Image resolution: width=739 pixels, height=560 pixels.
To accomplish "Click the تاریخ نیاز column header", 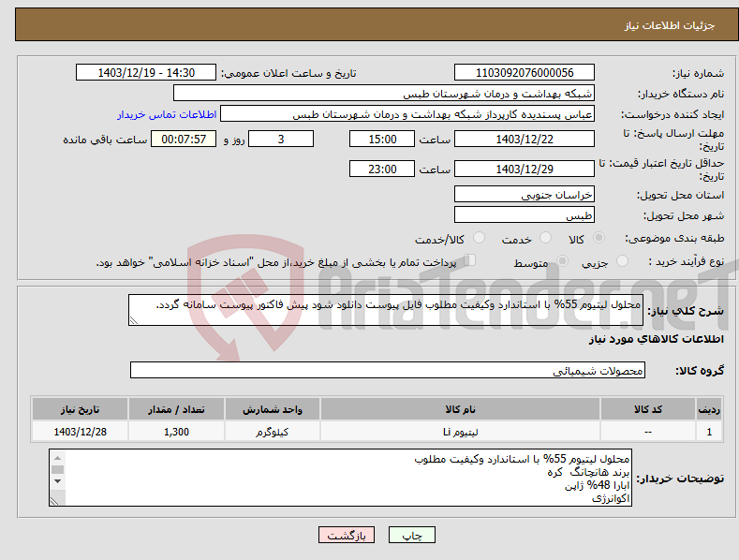I will pyautogui.click(x=81, y=409).
